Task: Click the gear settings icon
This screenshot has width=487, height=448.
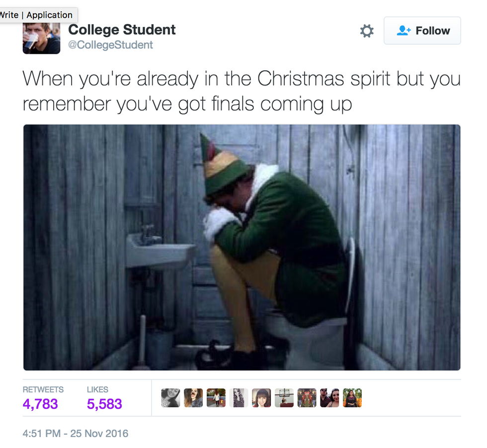Action: coord(367,31)
